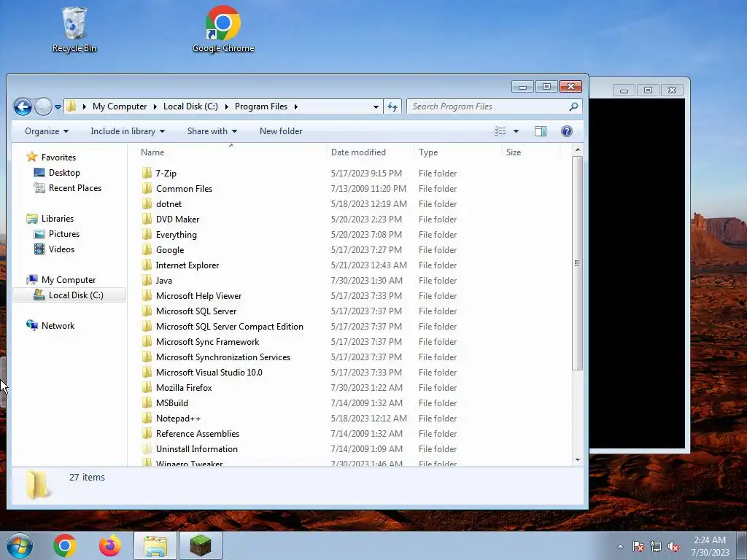Click the search magnifier icon
This screenshot has height=560, width=747.
[x=573, y=106]
